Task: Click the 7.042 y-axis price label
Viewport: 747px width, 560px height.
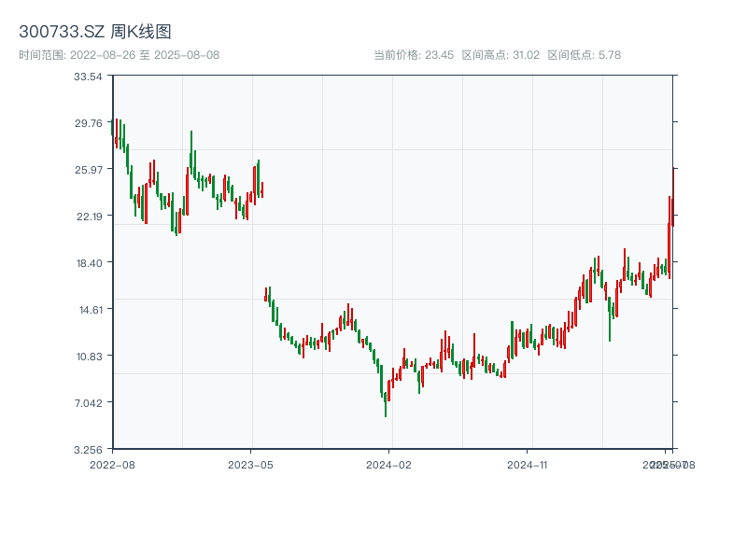Action: coord(89,403)
